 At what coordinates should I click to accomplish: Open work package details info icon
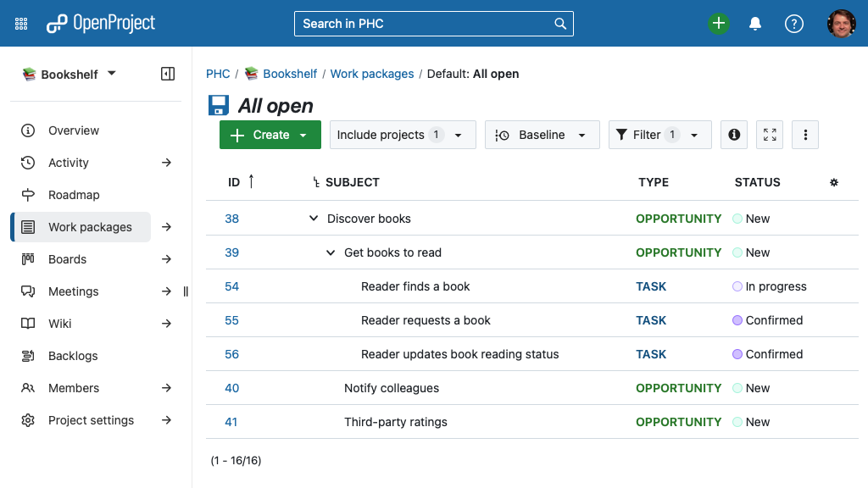click(x=734, y=135)
